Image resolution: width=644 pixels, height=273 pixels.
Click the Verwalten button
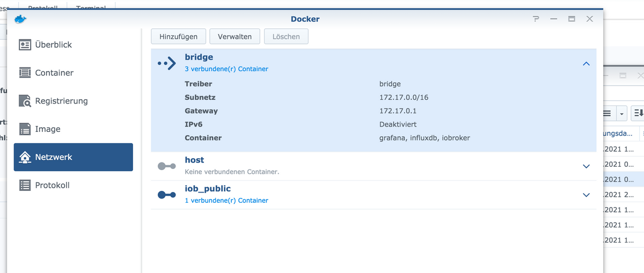(235, 36)
